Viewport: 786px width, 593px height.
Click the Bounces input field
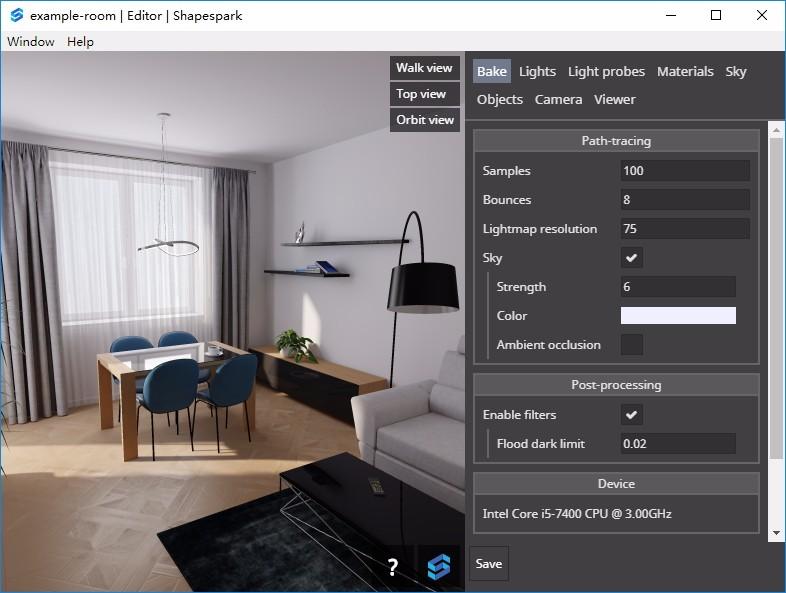click(x=685, y=200)
